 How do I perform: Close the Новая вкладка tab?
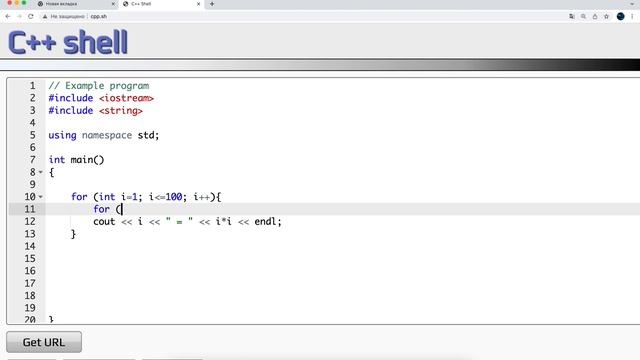pyautogui.click(x=113, y=4)
